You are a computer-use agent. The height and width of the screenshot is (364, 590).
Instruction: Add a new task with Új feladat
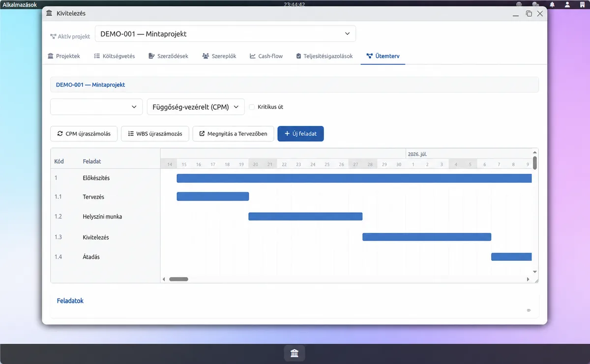(300, 134)
